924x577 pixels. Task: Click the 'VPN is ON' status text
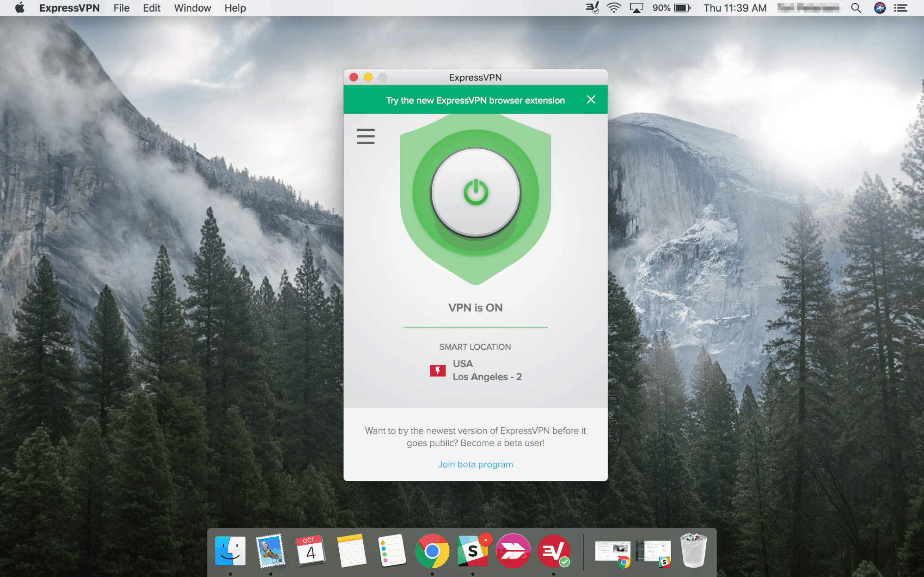[475, 308]
